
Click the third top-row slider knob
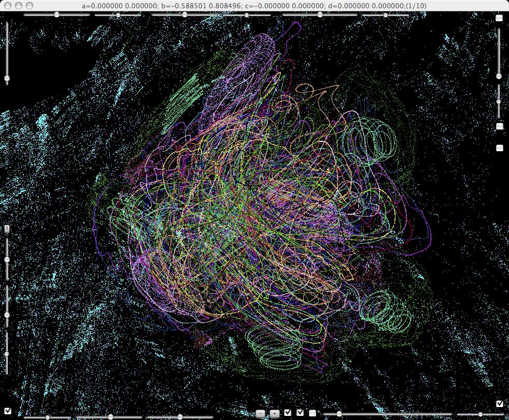pos(185,15)
